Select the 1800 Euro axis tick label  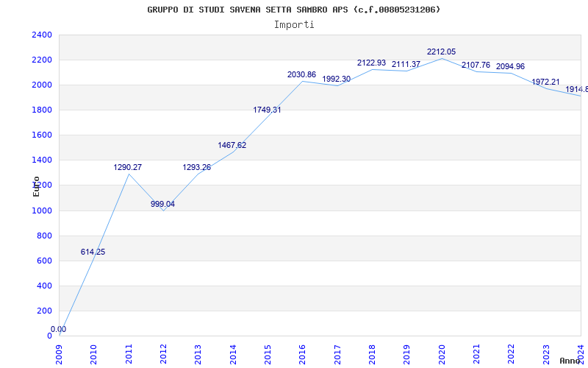tap(42, 110)
